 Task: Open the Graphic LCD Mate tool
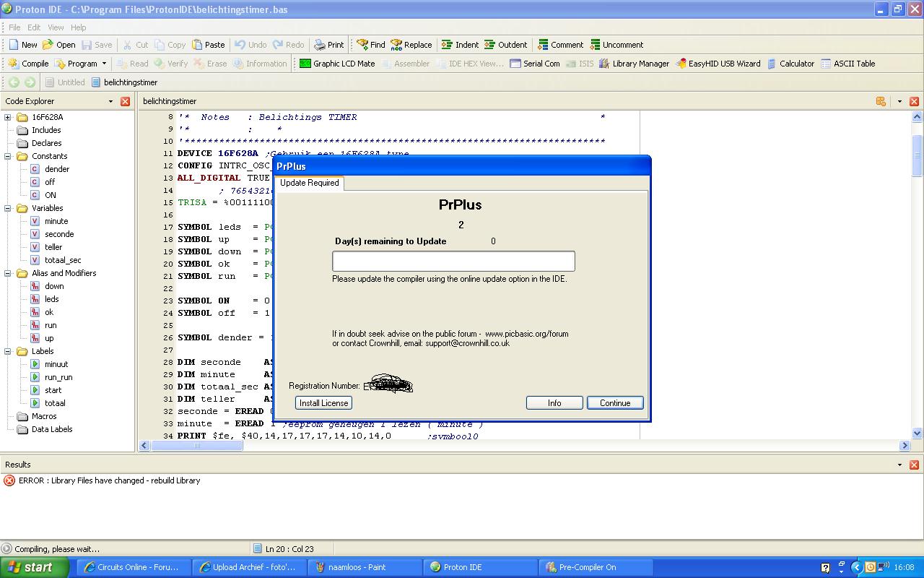(337, 64)
